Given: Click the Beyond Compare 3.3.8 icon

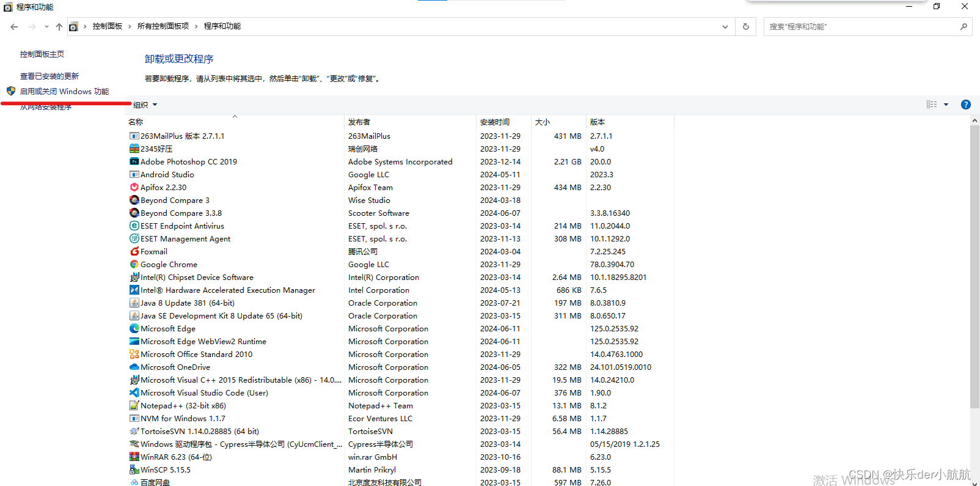Looking at the screenshot, I should pyautogui.click(x=134, y=213).
